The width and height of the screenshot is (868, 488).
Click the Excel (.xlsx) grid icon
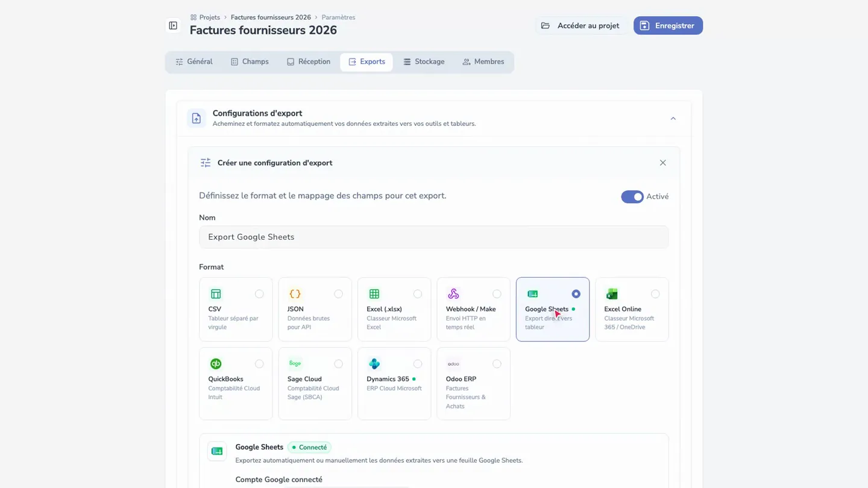click(x=374, y=294)
